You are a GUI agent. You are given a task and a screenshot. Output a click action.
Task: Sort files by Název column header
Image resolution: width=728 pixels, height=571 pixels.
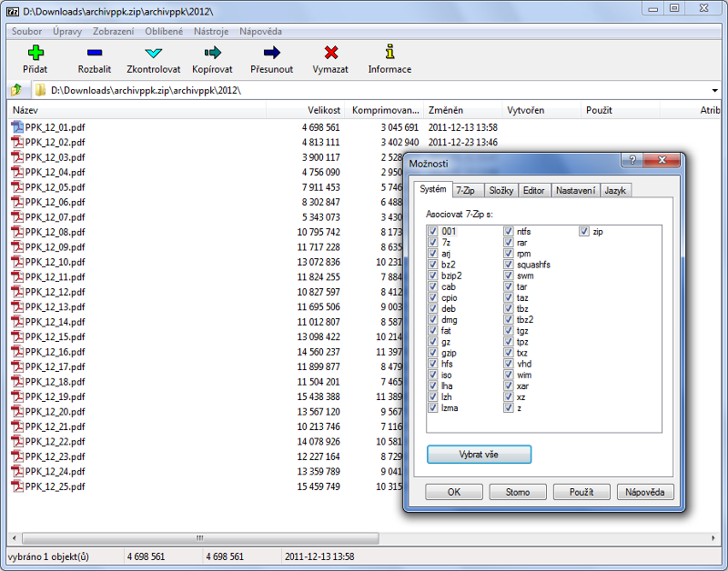[x=136, y=110]
